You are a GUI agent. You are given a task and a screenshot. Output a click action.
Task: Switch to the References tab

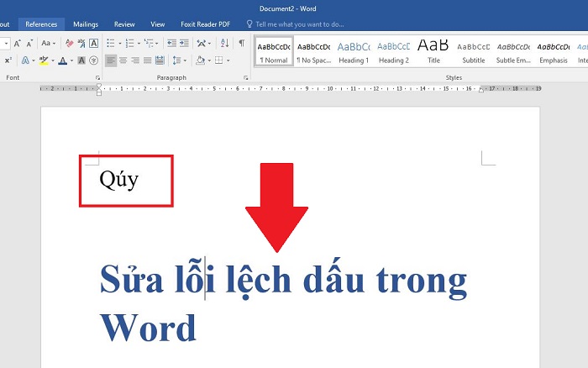point(41,24)
